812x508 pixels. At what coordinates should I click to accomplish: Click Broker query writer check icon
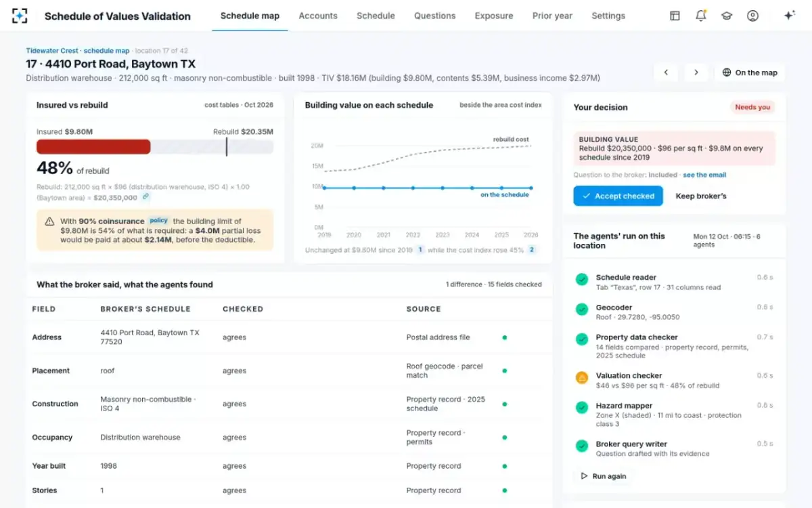click(x=581, y=446)
